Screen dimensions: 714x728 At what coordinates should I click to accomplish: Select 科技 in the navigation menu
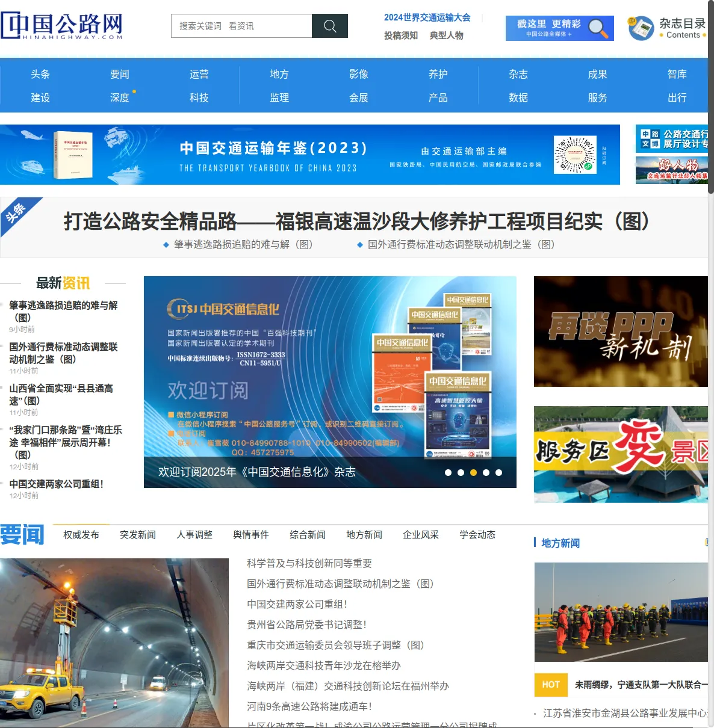199,97
